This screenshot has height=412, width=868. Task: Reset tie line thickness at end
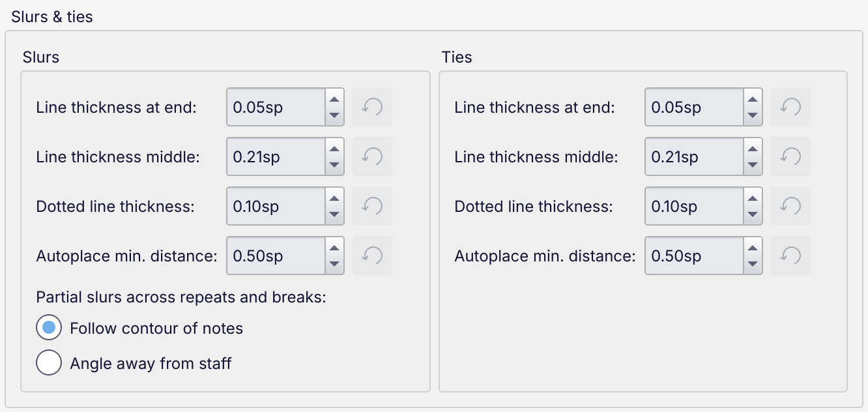[x=790, y=107]
